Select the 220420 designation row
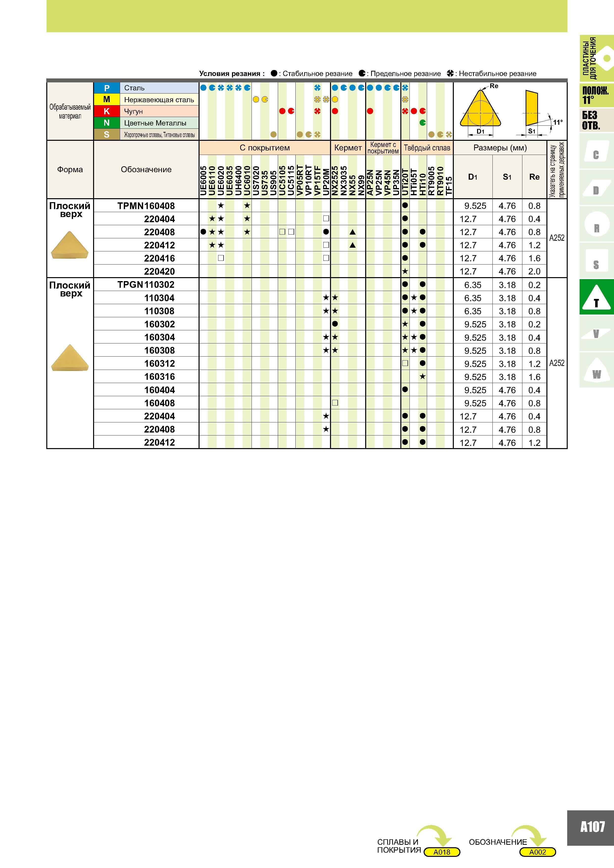The image size is (614, 868). (x=159, y=271)
